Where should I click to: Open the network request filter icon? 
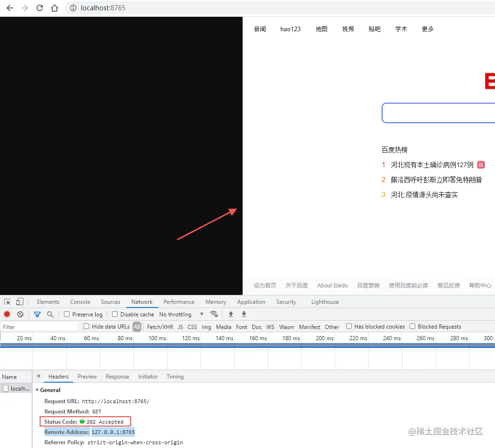point(37,314)
